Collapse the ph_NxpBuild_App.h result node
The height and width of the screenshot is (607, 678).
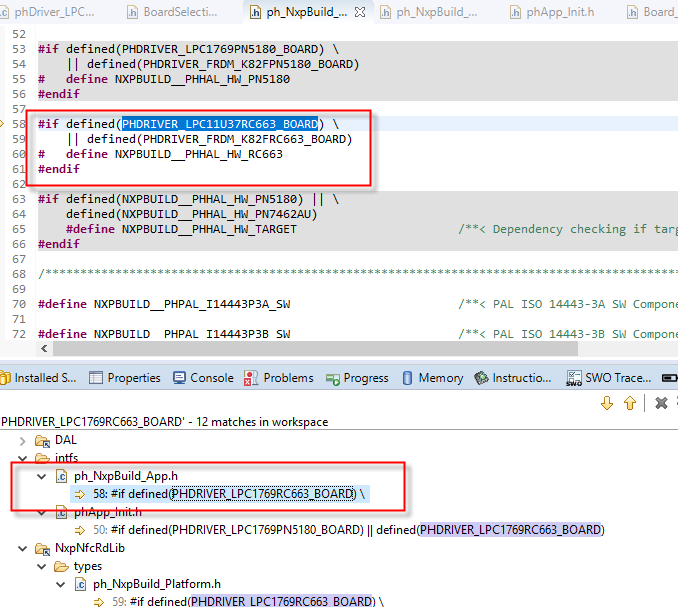tap(42, 476)
